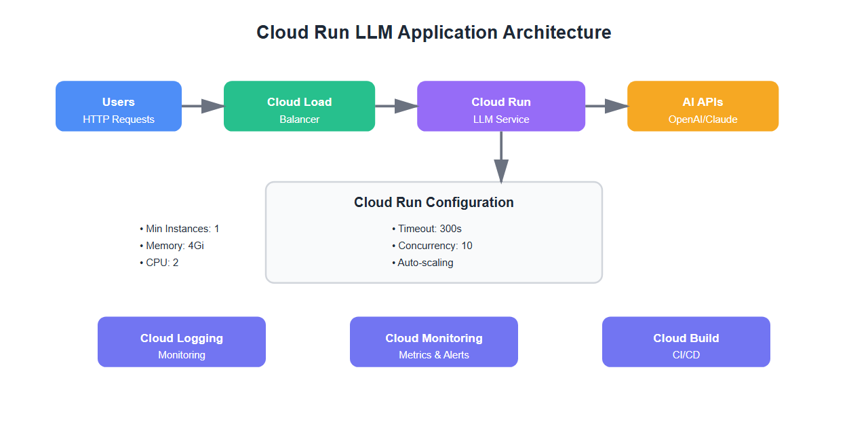This screenshot has height=448, width=868.
Task: Select the 'Min Instances: 1' bullet item
Action: (x=180, y=229)
